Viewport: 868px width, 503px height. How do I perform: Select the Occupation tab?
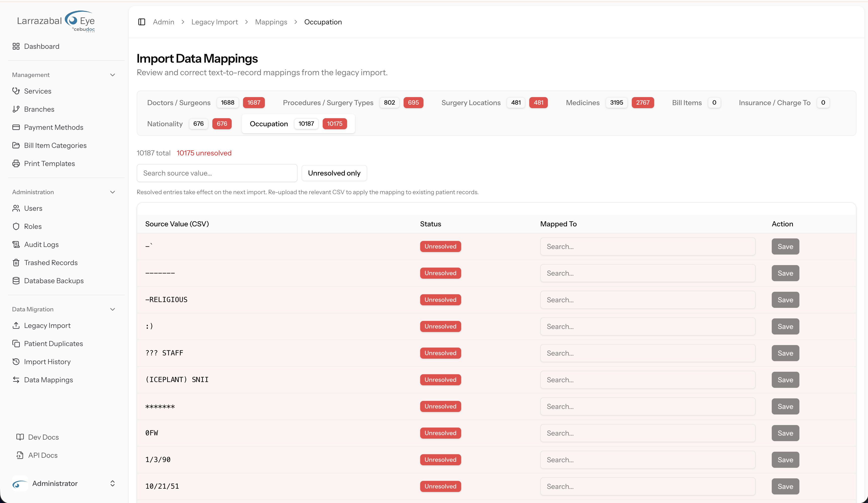click(x=298, y=124)
